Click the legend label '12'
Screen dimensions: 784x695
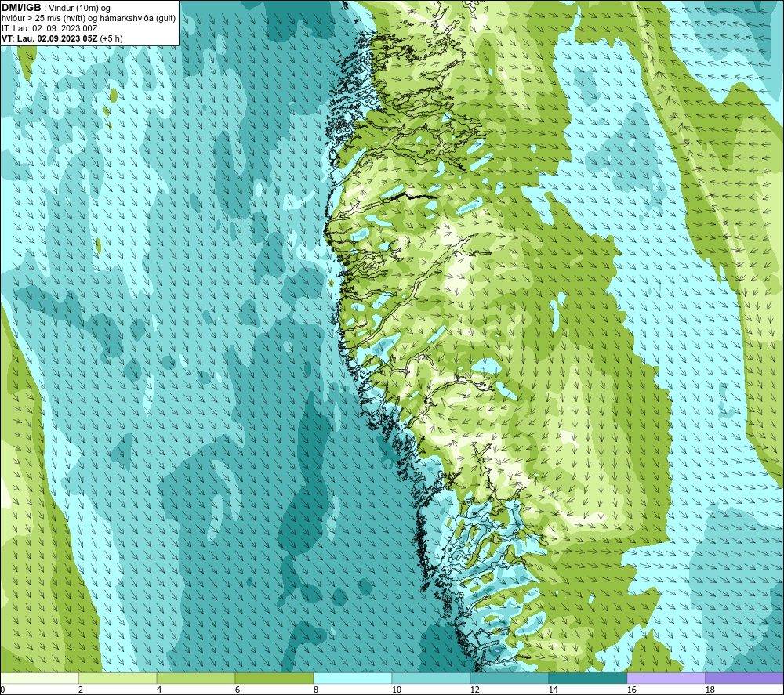point(474,690)
